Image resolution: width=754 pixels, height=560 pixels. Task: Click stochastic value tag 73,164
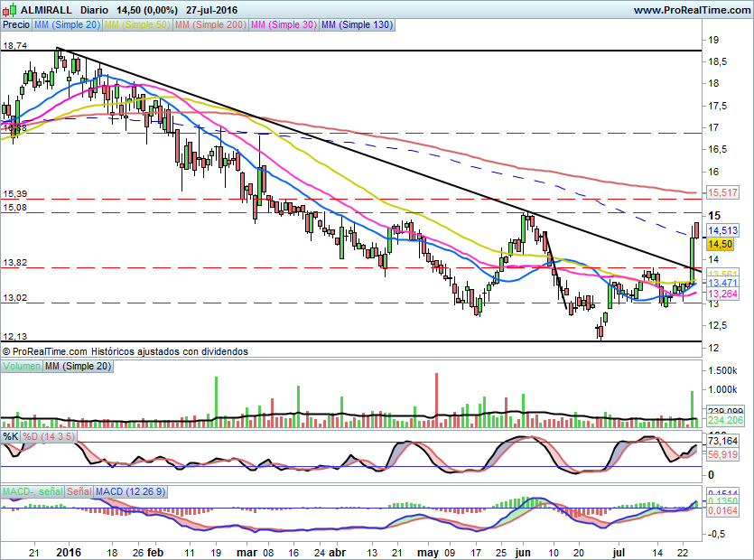point(722,441)
